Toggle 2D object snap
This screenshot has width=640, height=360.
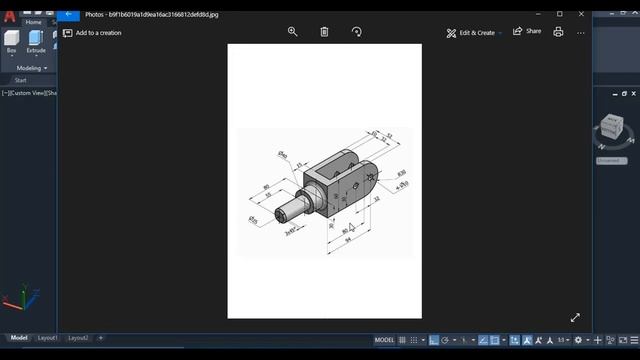494,340
